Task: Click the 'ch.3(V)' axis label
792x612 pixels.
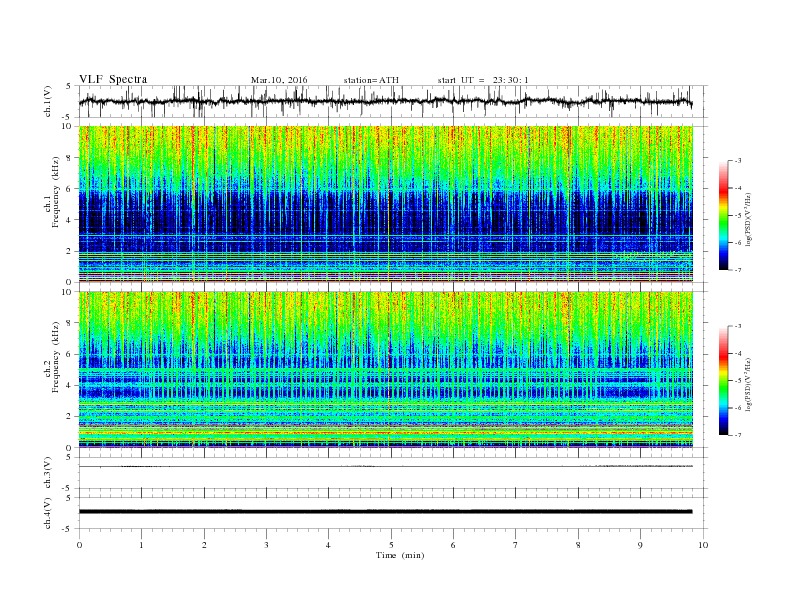Action: click(x=48, y=473)
